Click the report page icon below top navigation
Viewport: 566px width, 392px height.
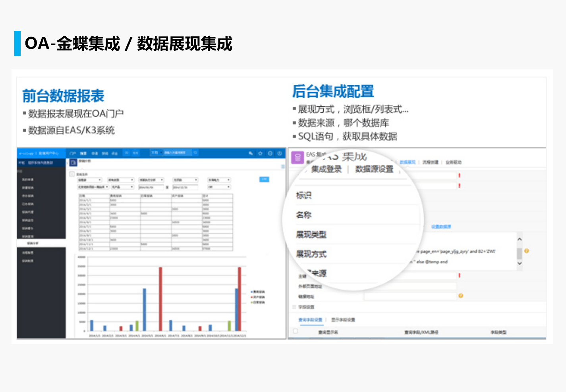(73, 162)
